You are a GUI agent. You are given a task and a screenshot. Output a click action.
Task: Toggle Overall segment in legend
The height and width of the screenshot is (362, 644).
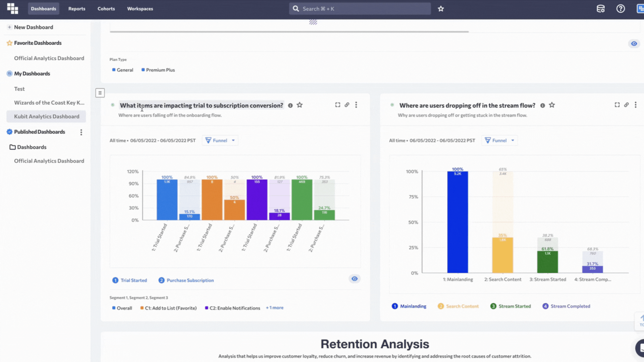click(122, 308)
